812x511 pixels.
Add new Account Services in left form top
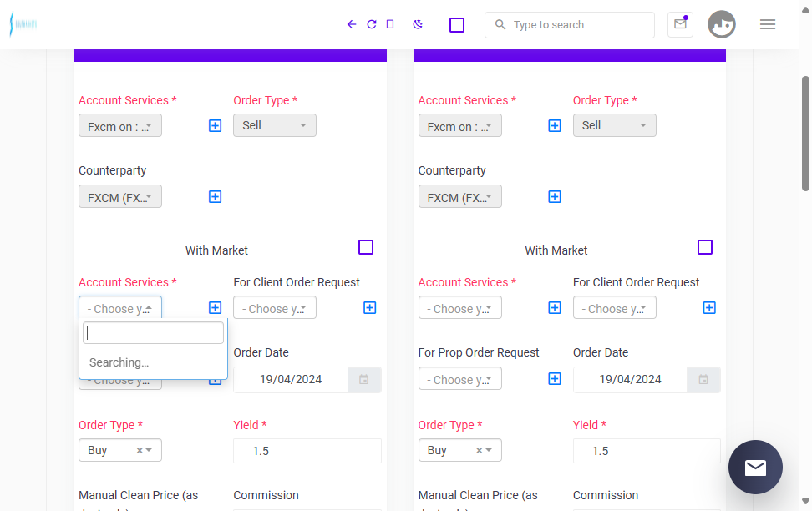[x=215, y=126]
